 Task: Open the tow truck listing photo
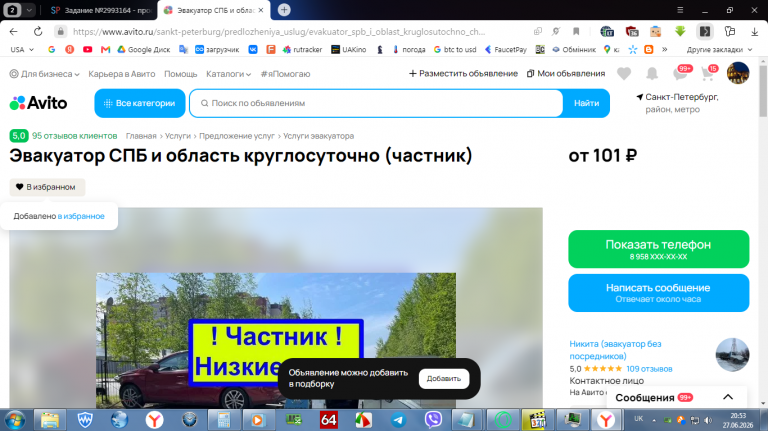point(276,340)
